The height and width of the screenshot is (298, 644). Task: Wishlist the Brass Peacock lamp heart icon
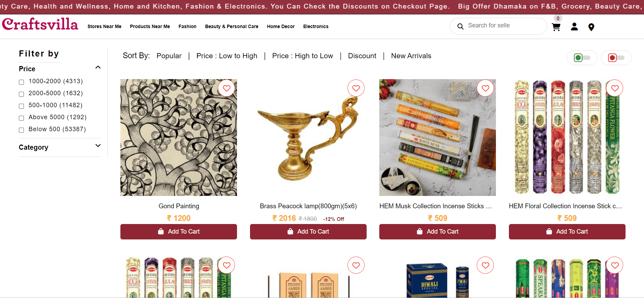pyautogui.click(x=356, y=88)
